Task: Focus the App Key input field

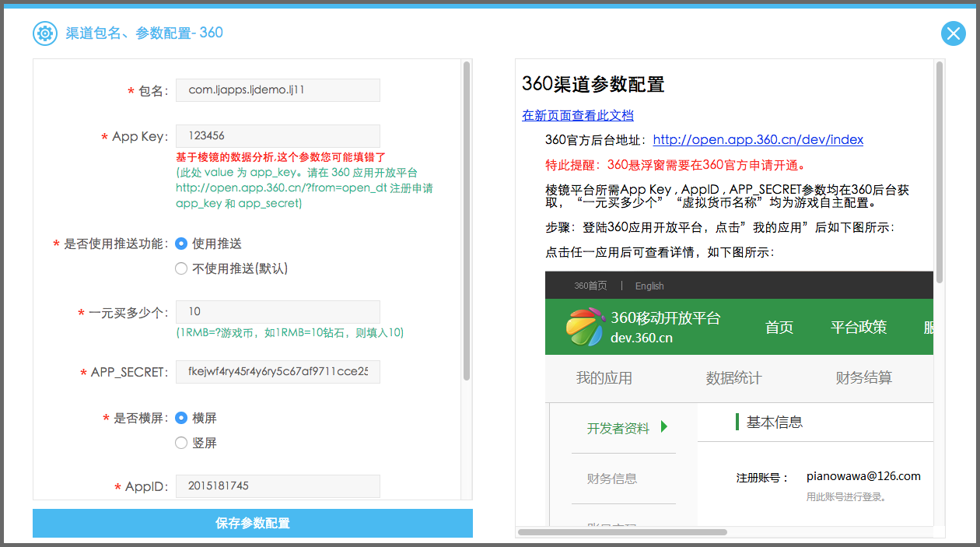Action: pyautogui.click(x=278, y=136)
